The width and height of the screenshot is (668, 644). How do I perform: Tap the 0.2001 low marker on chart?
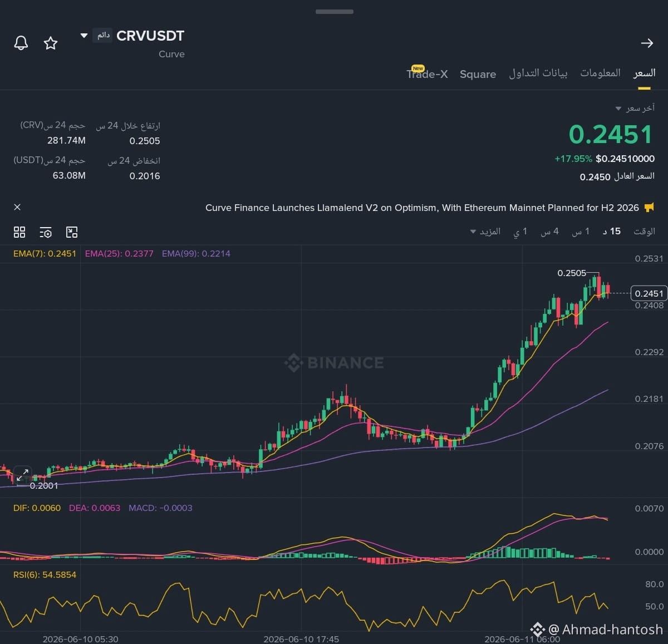click(44, 485)
